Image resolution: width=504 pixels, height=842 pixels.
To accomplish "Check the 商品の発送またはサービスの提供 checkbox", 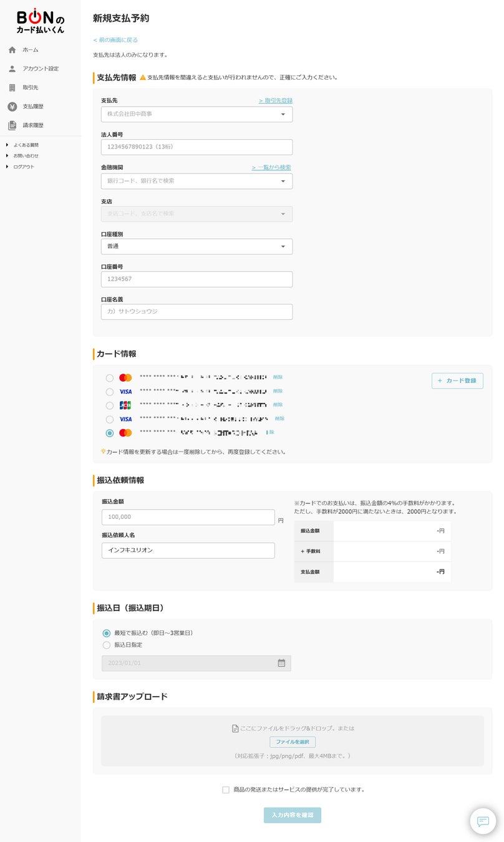I will point(226,790).
